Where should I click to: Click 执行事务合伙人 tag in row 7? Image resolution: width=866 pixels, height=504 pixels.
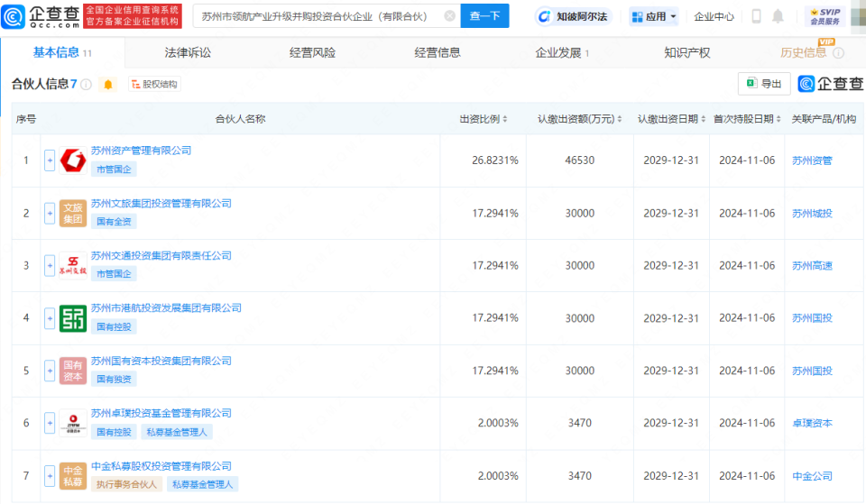click(126, 485)
